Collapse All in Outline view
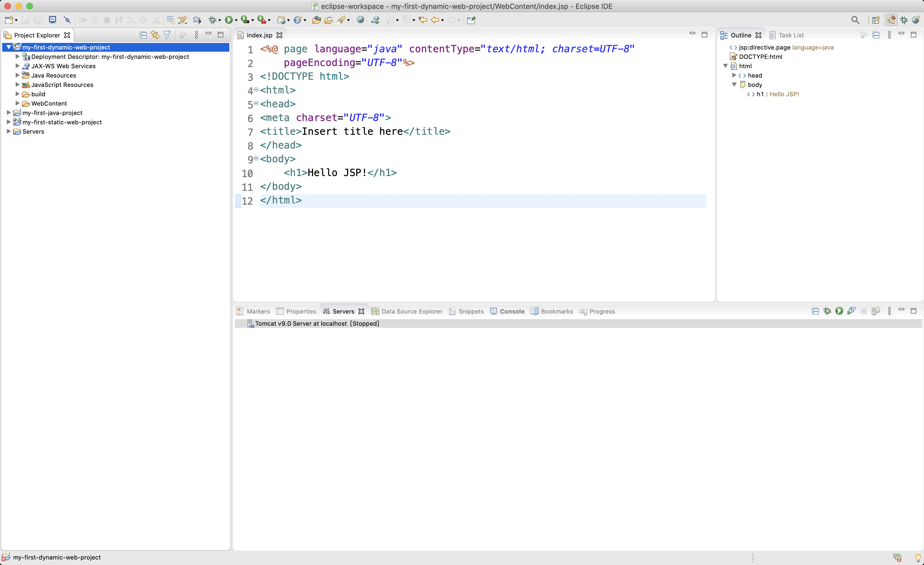The image size is (924, 565). 876,35
